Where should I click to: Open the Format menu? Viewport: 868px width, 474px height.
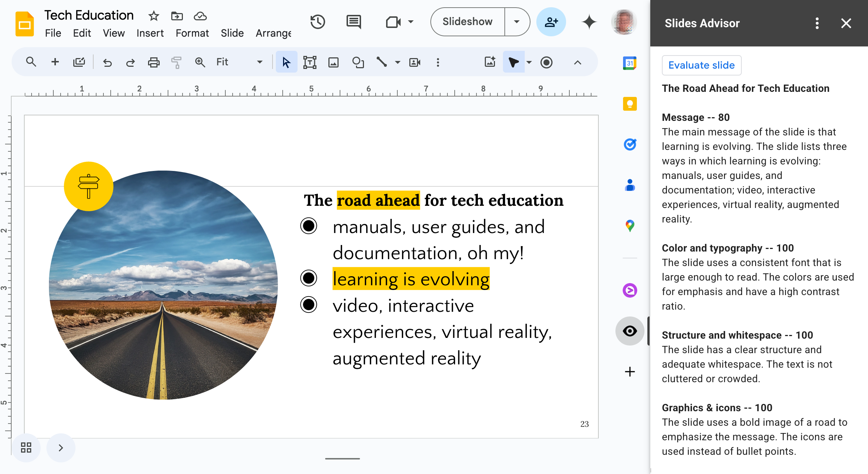point(191,33)
